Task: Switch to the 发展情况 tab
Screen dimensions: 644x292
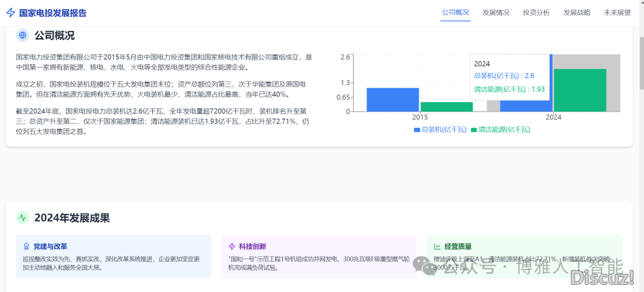Action: (496, 13)
